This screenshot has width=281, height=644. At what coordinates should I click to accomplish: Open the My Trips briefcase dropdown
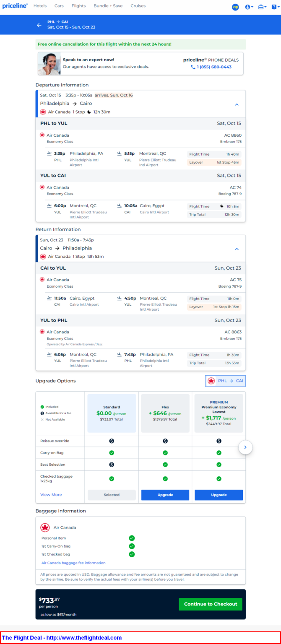[x=263, y=7]
